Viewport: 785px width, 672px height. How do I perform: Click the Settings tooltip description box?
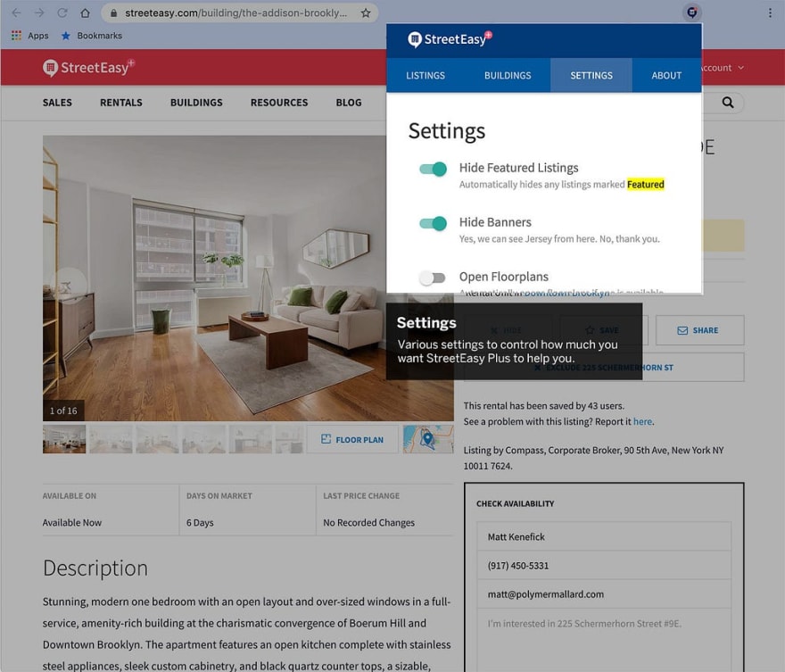tap(514, 341)
